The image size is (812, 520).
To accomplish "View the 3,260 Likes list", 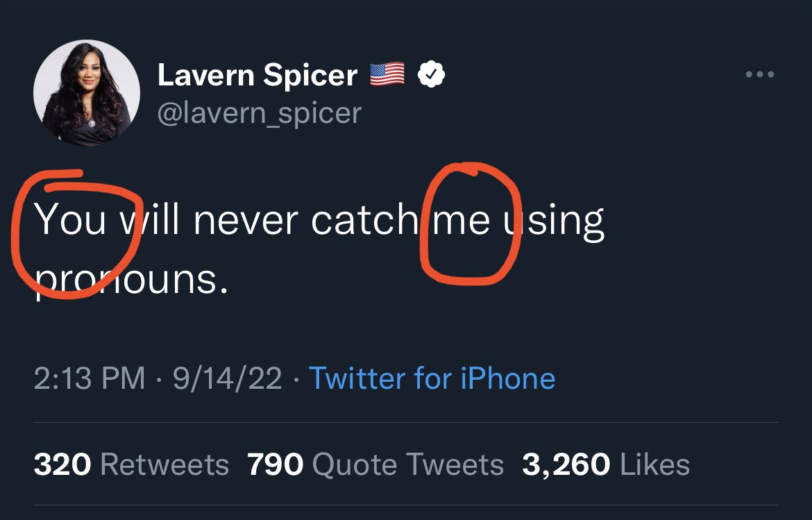I will pyautogui.click(x=606, y=464).
